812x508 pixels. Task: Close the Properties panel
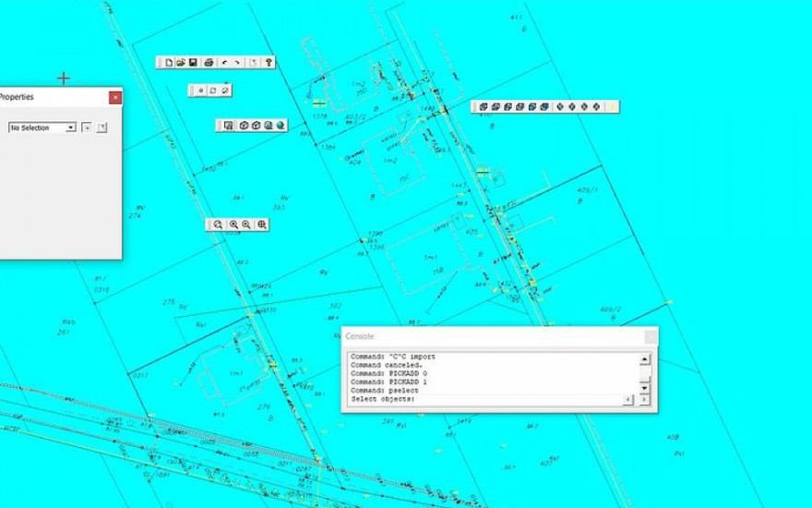pyautogui.click(x=114, y=97)
